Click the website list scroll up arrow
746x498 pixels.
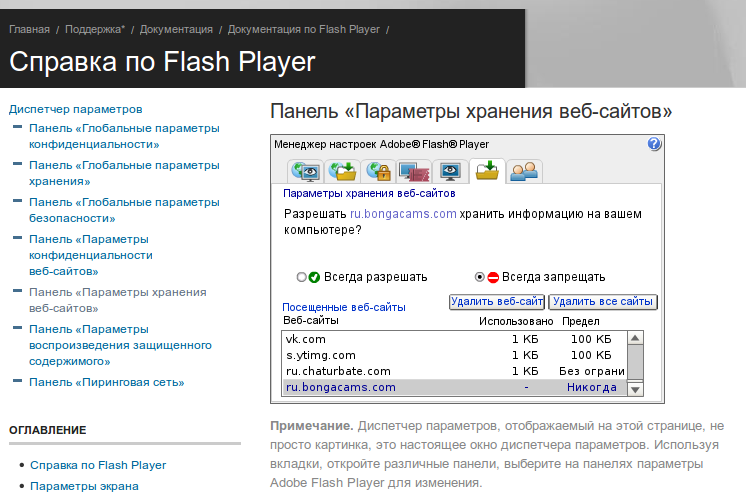[x=635, y=338]
